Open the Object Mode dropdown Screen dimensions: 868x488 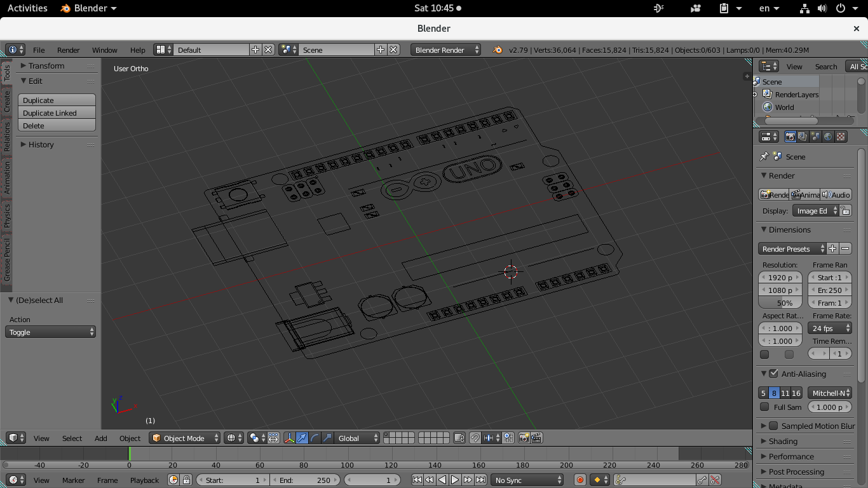185,438
